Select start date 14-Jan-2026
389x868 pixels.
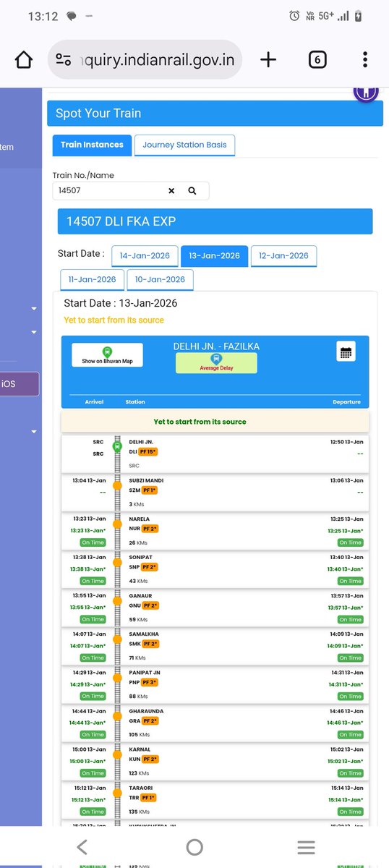pyautogui.click(x=145, y=256)
